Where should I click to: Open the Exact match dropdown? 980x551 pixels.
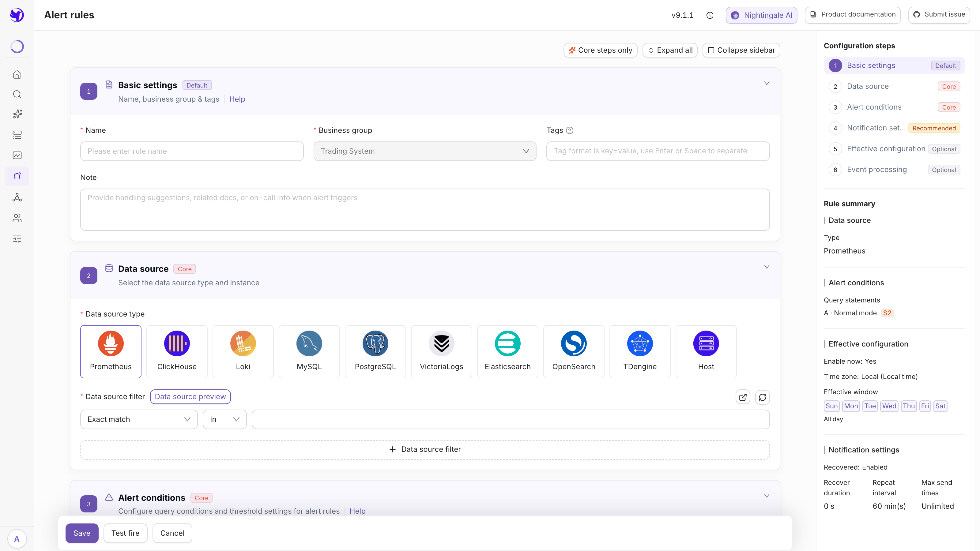click(139, 419)
